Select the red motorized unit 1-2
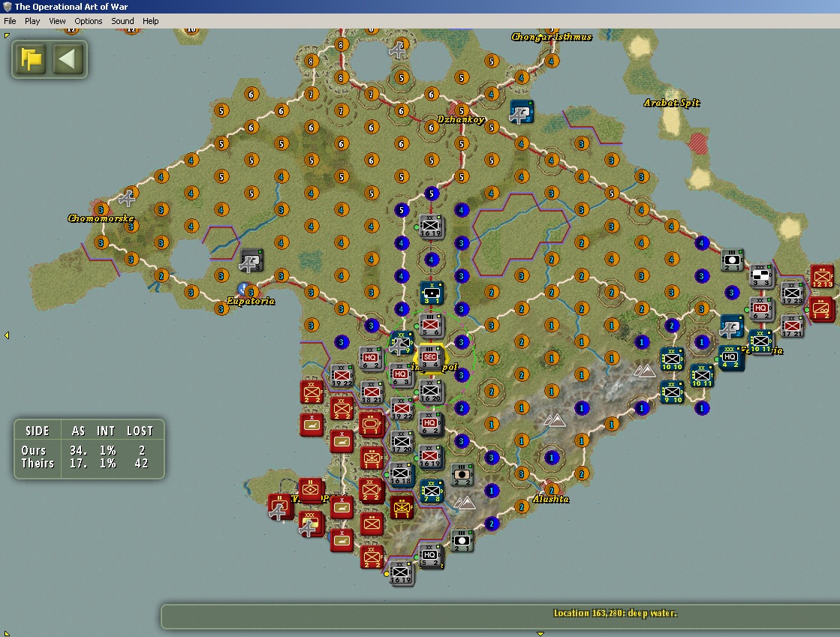 822,309
